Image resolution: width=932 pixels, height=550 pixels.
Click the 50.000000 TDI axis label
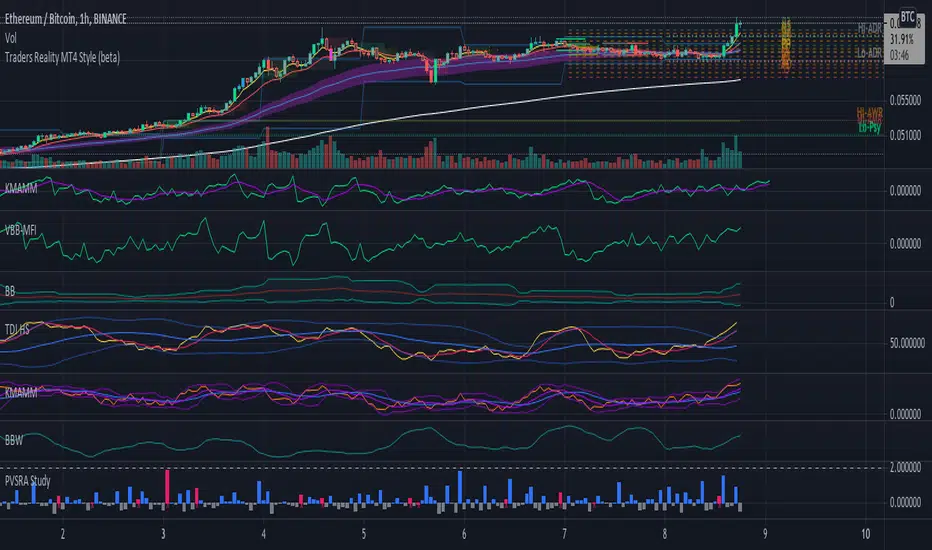[x=907, y=343]
